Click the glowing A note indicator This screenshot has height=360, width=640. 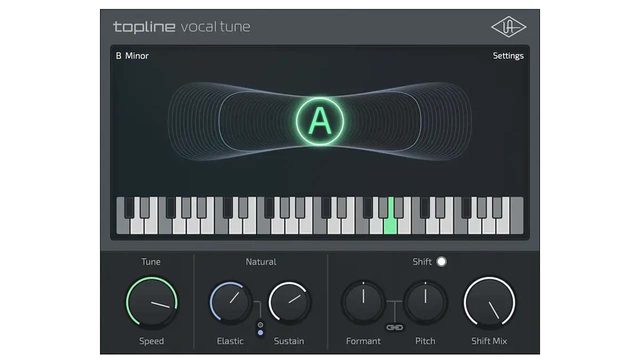click(320, 121)
